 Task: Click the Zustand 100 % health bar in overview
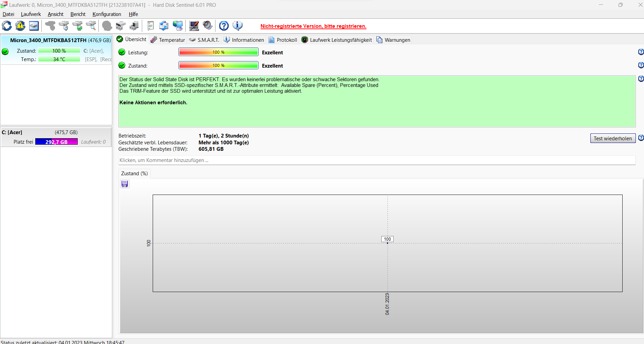pyautogui.click(x=219, y=65)
